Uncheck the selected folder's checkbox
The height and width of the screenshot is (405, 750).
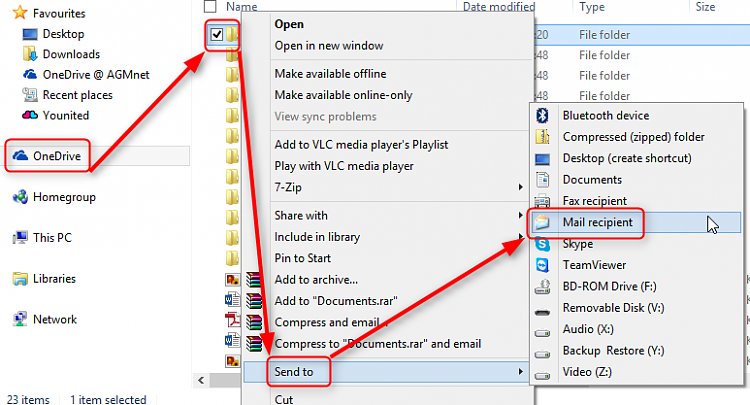tap(217, 34)
